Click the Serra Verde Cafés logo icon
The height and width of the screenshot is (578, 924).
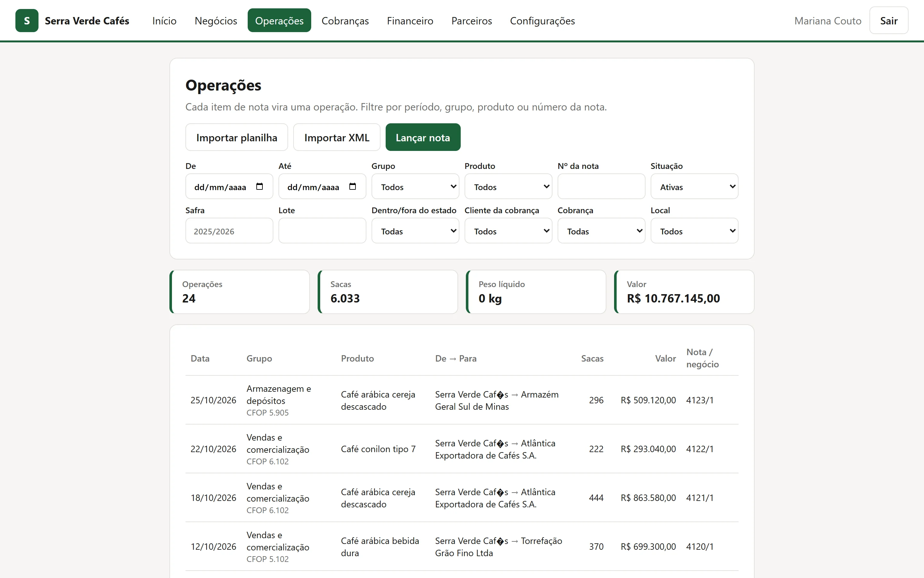[27, 21]
